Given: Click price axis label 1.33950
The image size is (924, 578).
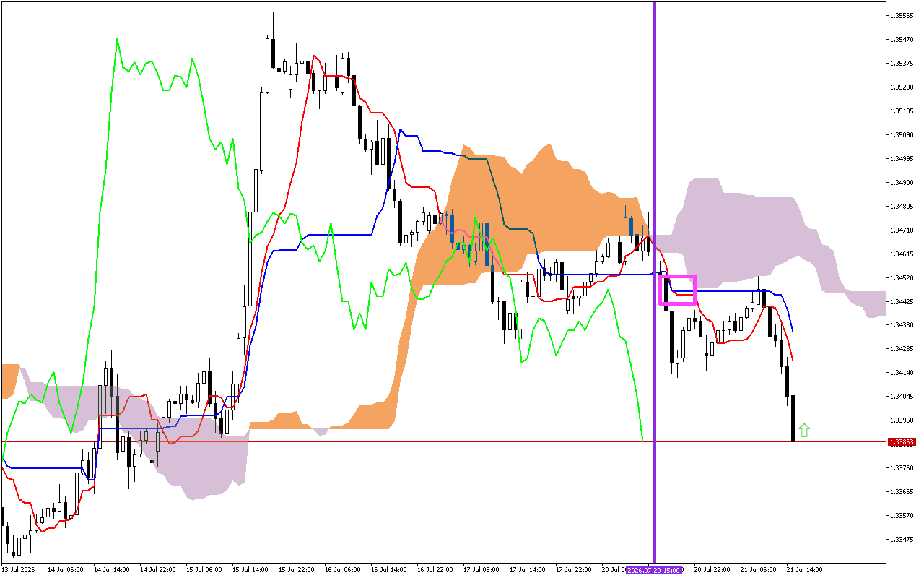Looking at the screenshot, I should pyautogui.click(x=902, y=420).
